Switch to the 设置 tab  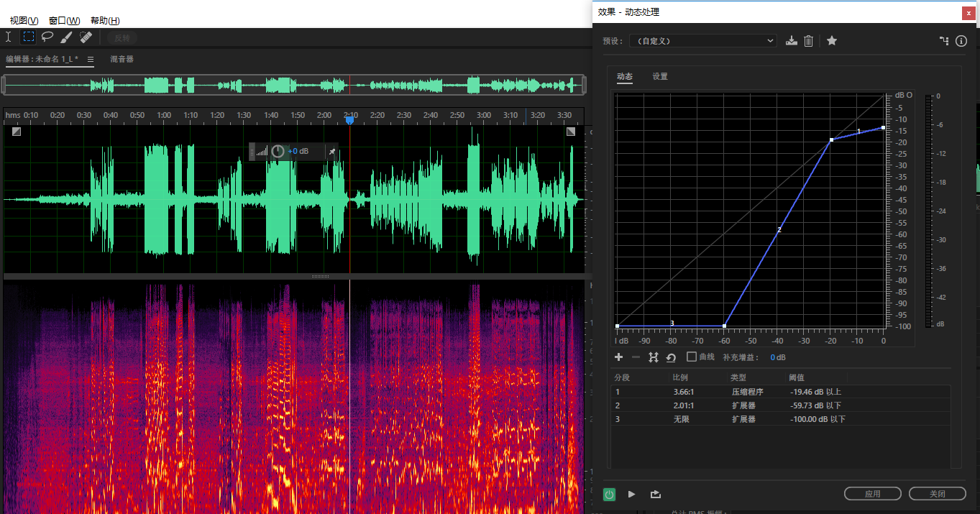click(x=660, y=76)
